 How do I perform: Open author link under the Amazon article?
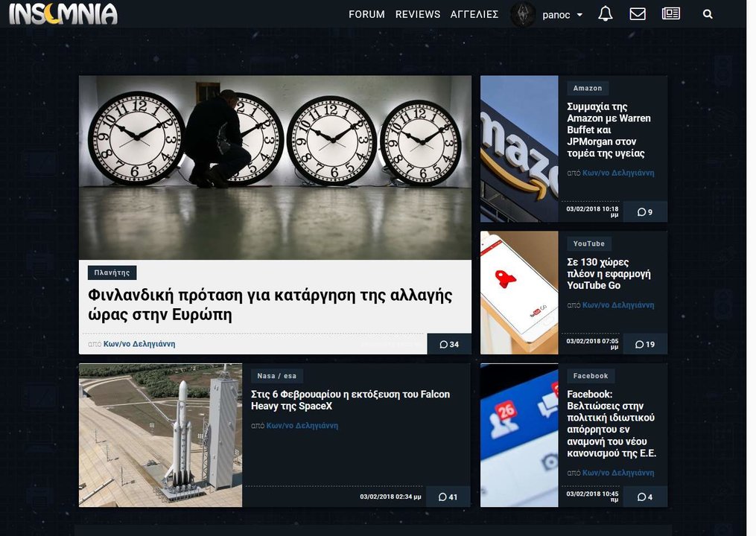pos(619,173)
